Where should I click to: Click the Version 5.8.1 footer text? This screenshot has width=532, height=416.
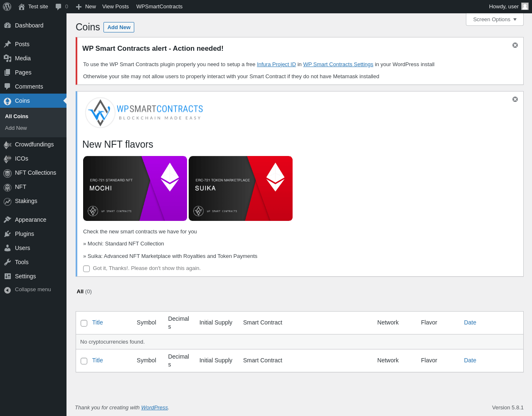tap(508, 408)
